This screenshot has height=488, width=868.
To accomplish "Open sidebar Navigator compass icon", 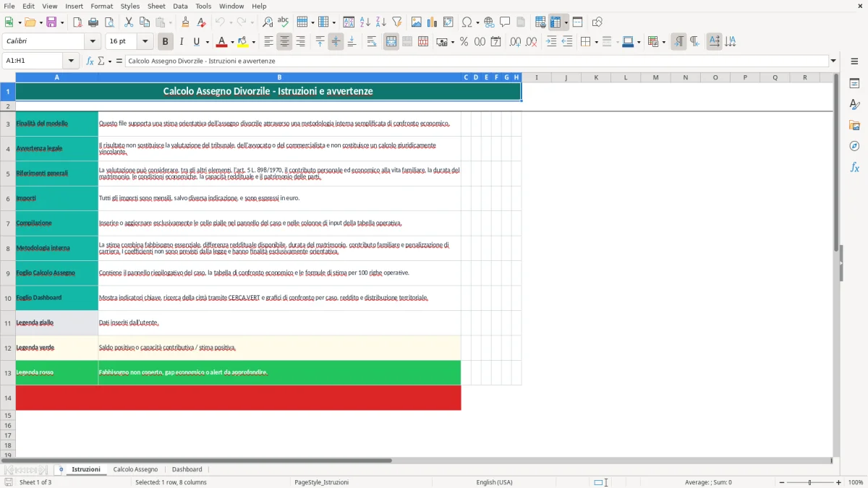I will pyautogui.click(x=854, y=146).
